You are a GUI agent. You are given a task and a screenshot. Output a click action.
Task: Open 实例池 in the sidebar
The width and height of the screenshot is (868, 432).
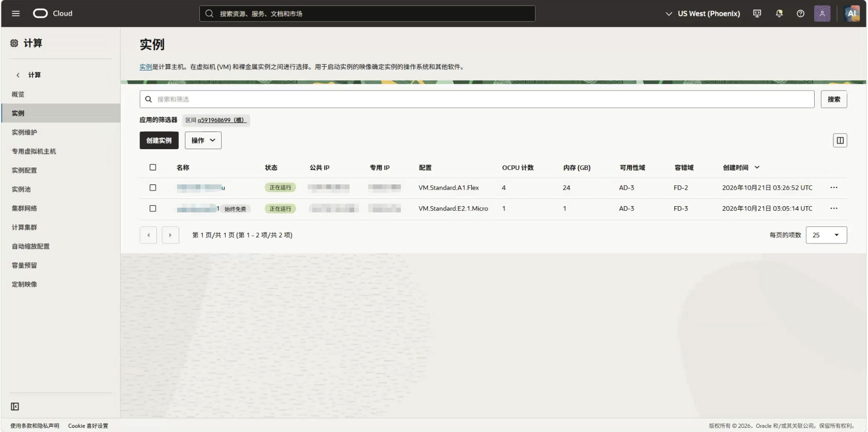(x=21, y=190)
